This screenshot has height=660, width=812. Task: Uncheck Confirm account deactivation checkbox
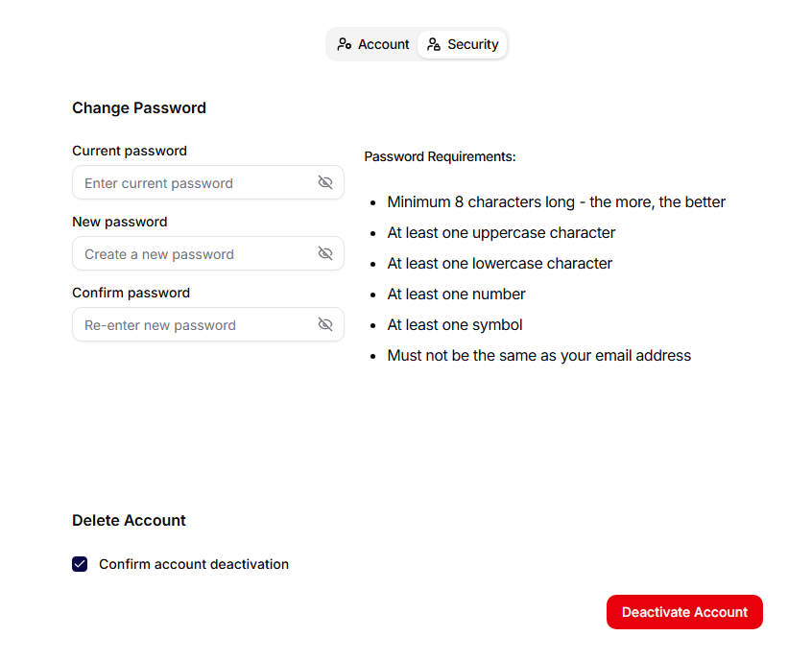[80, 564]
